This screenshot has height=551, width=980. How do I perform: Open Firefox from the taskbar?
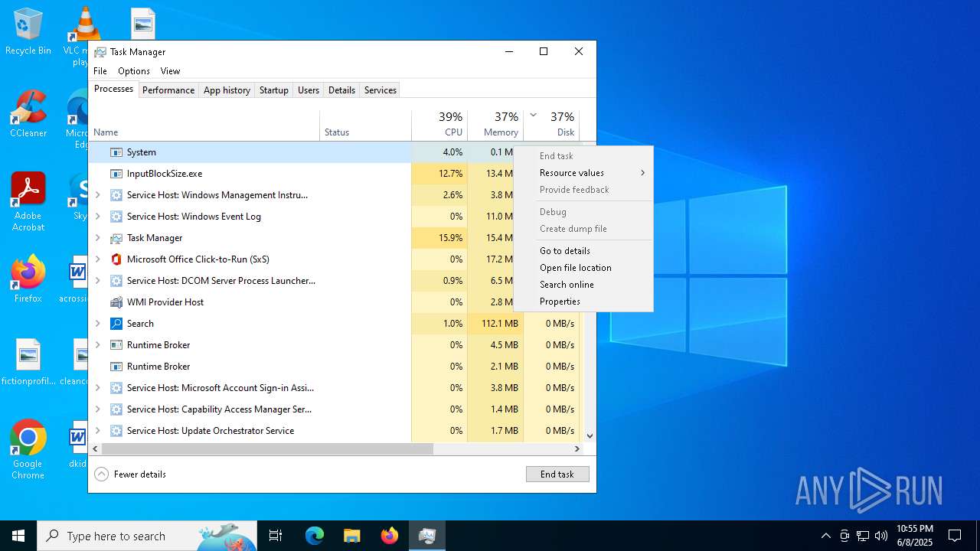[x=390, y=536]
